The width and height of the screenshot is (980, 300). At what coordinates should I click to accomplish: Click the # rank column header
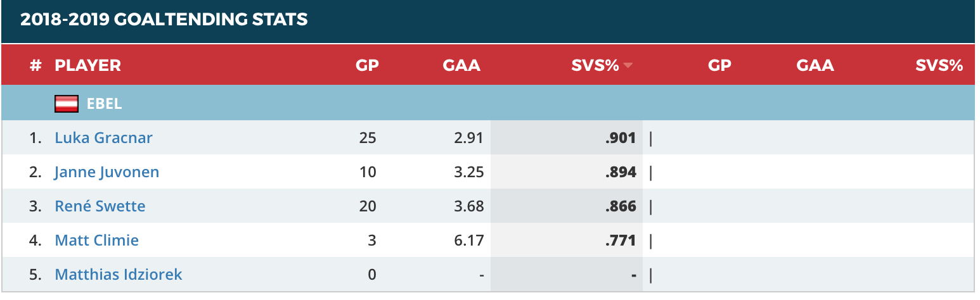point(35,65)
